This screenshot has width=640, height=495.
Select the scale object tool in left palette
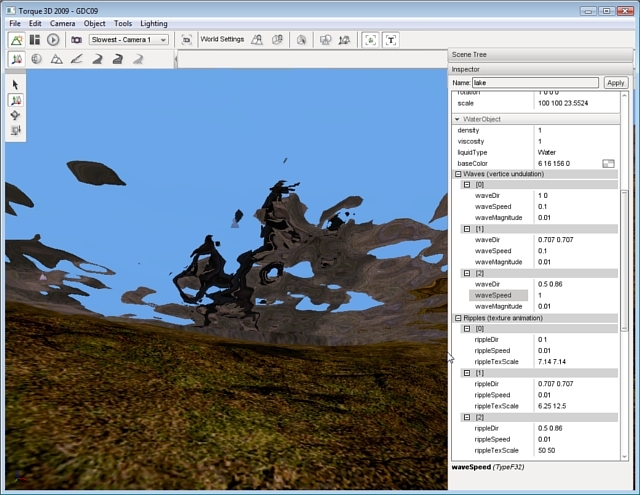(x=16, y=130)
